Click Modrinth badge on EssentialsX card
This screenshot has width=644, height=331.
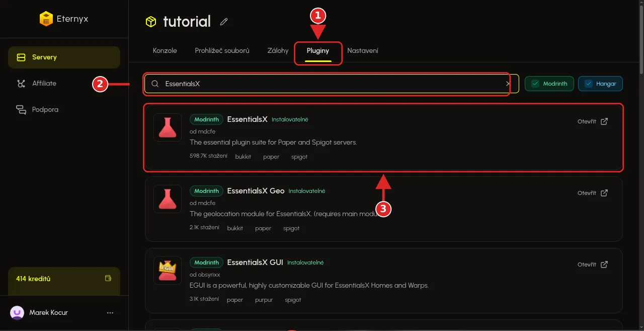pyautogui.click(x=206, y=119)
